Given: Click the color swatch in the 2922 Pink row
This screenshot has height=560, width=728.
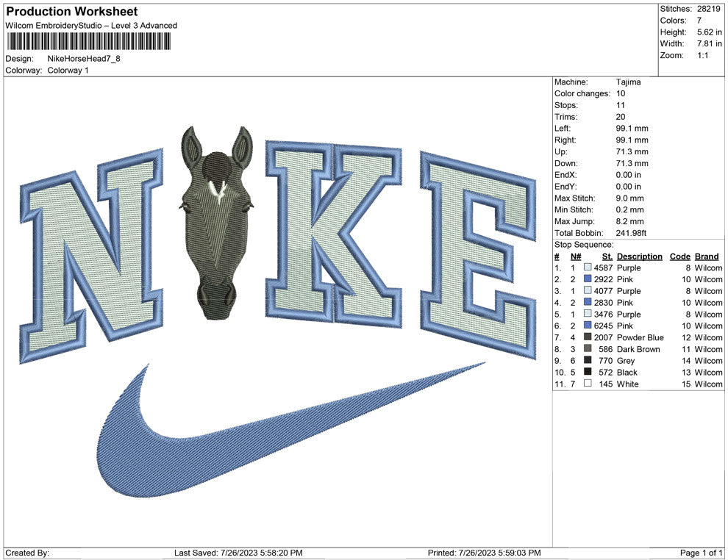Looking at the screenshot, I should pyautogui.click(x=588, y=279).
